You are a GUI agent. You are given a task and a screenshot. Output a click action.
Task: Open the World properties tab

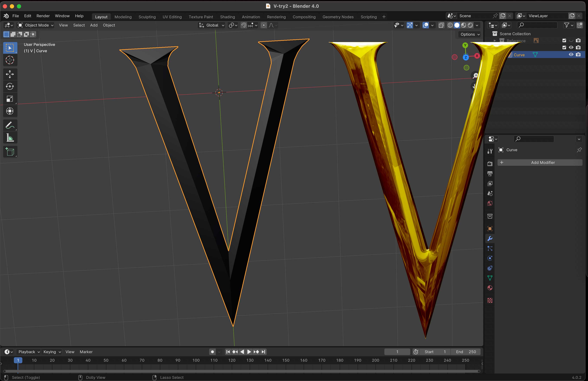point(490,203)
